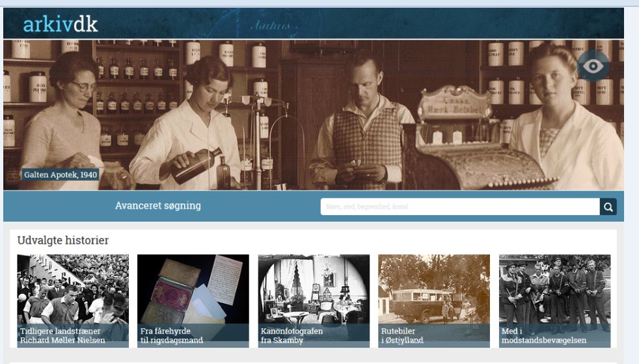Toggle the eye icon on banner photo

(593, 66)
